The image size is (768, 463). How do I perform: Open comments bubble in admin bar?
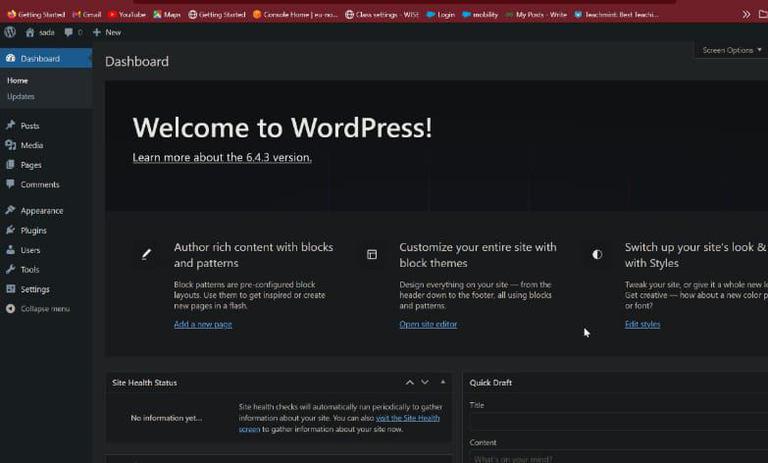(69, 32)
